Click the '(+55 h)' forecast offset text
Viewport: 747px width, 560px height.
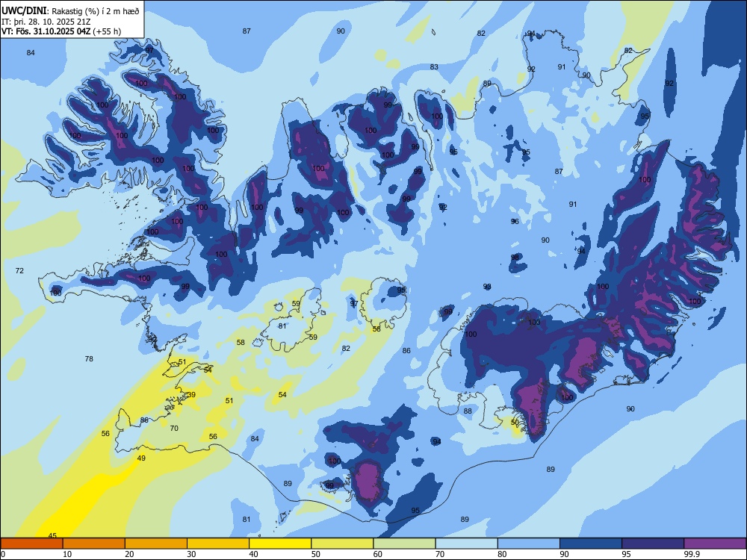click(x=107, y=31)
